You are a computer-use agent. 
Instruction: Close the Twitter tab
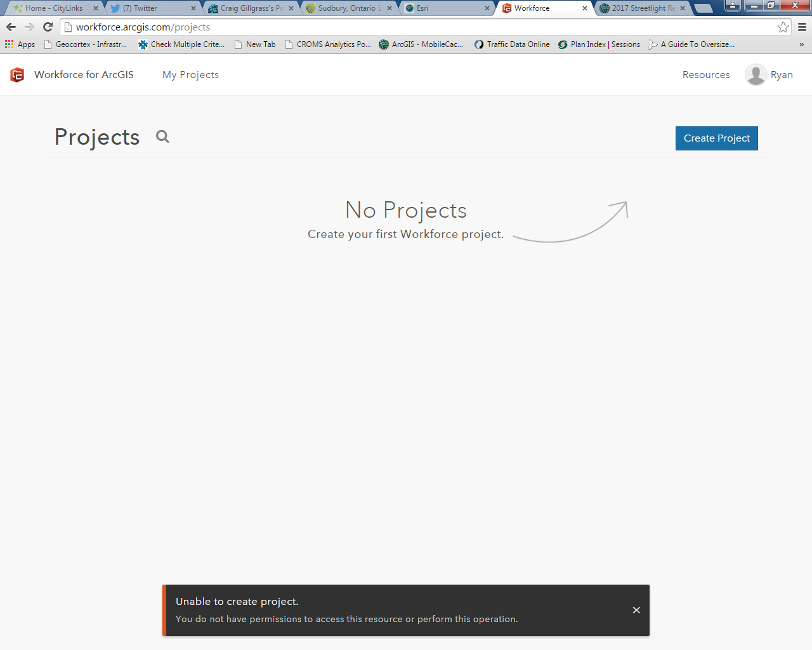tap(193, 8)
